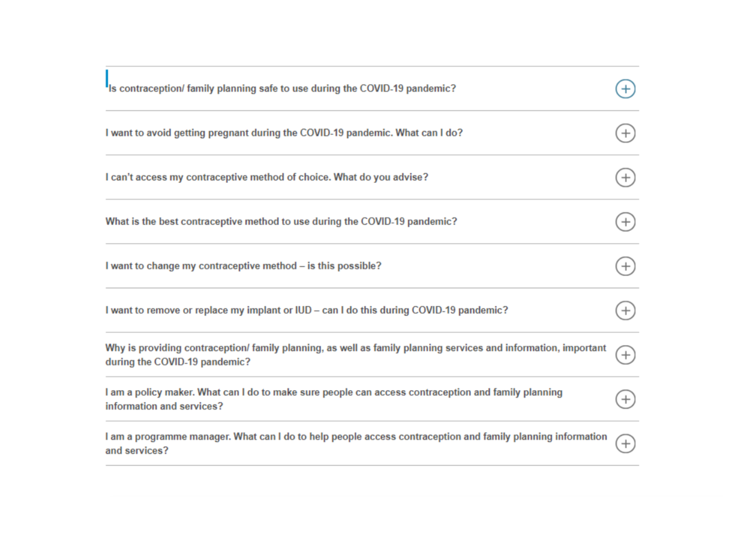Click plus icon for can't access contraceptive method
The height and width of the screenshot is (541, 756).
(625, 178)
